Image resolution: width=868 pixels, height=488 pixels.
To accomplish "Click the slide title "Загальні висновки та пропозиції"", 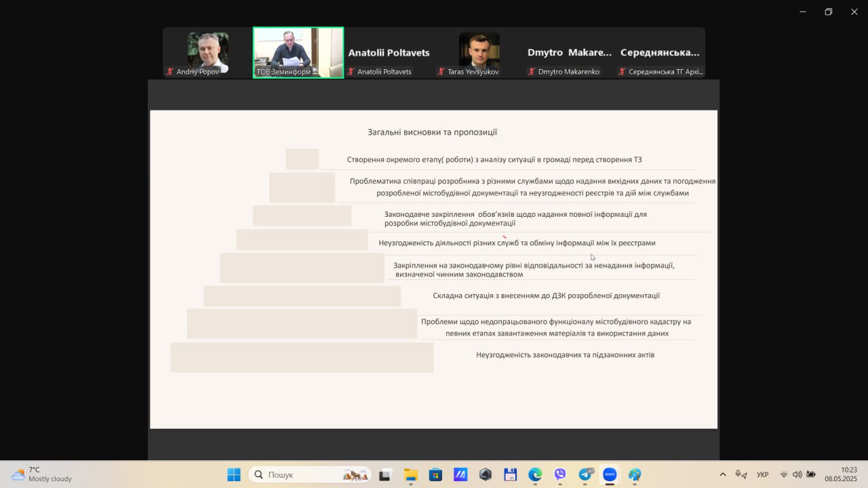I will click(433, 132).
